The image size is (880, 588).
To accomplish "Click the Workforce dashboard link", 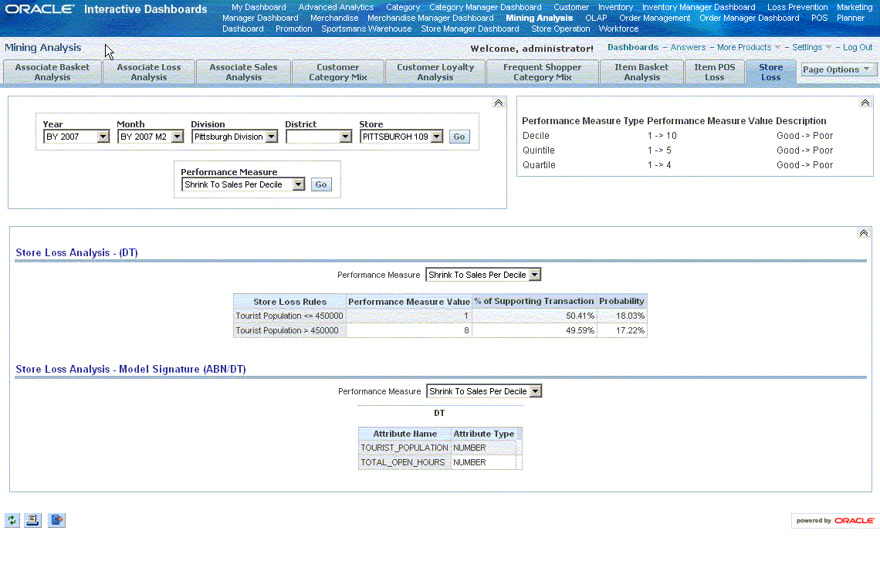I will pos(618,29).
